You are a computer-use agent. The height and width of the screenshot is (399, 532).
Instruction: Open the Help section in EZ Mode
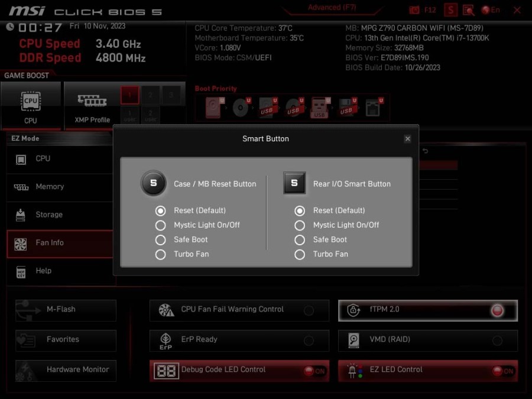(60, 271)
